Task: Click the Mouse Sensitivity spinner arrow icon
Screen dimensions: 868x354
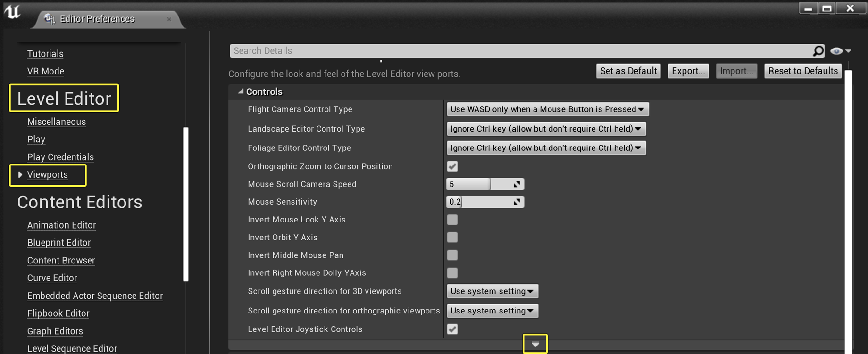Action: 517,202
